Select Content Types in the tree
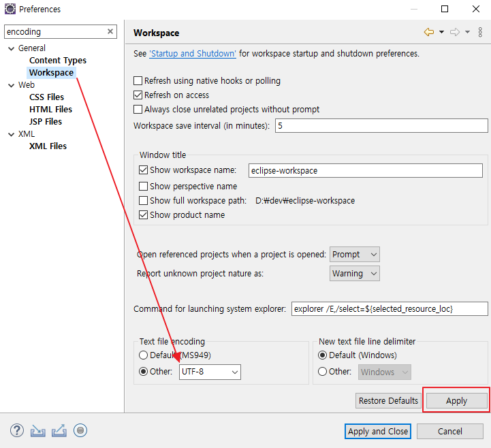491x448 pixels. 58,61
